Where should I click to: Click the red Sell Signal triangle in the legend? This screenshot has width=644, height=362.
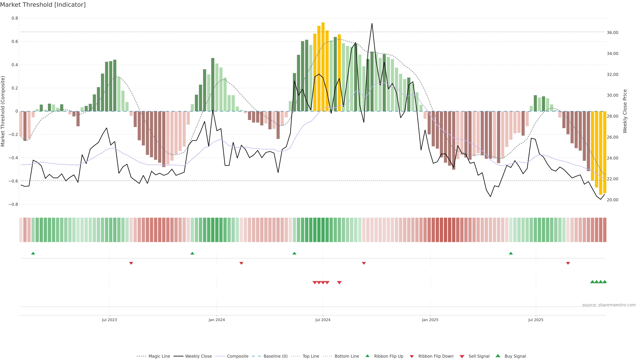click(x=462, y=356)
